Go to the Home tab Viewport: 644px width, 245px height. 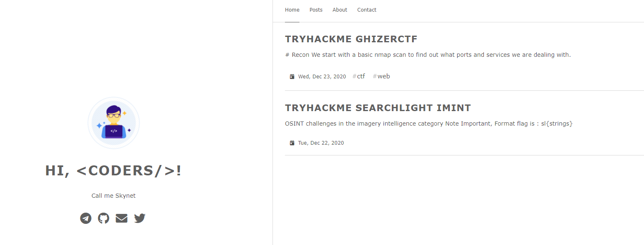292,10
